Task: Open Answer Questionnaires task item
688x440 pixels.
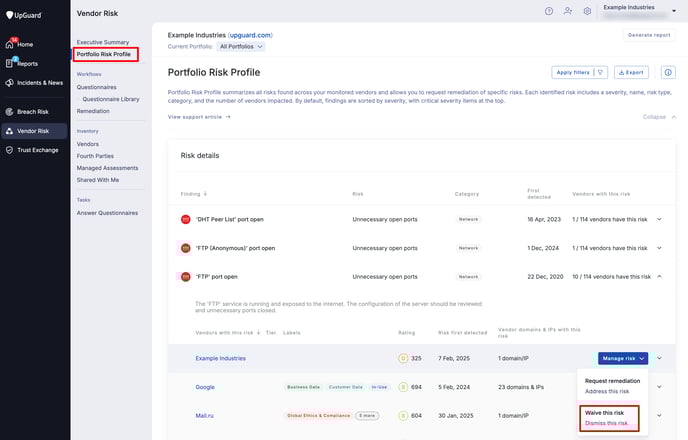Action: point(107,213)
